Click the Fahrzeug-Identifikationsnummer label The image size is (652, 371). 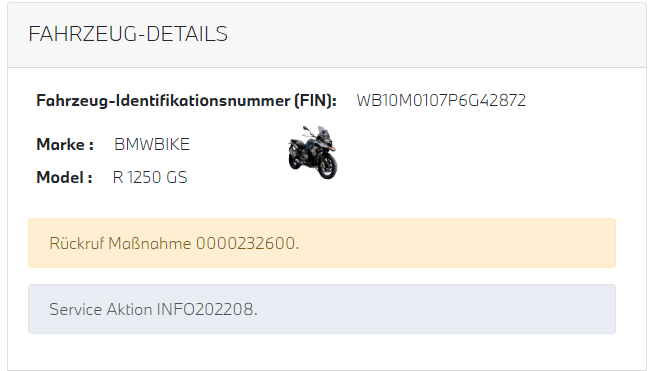coord(186,101)
